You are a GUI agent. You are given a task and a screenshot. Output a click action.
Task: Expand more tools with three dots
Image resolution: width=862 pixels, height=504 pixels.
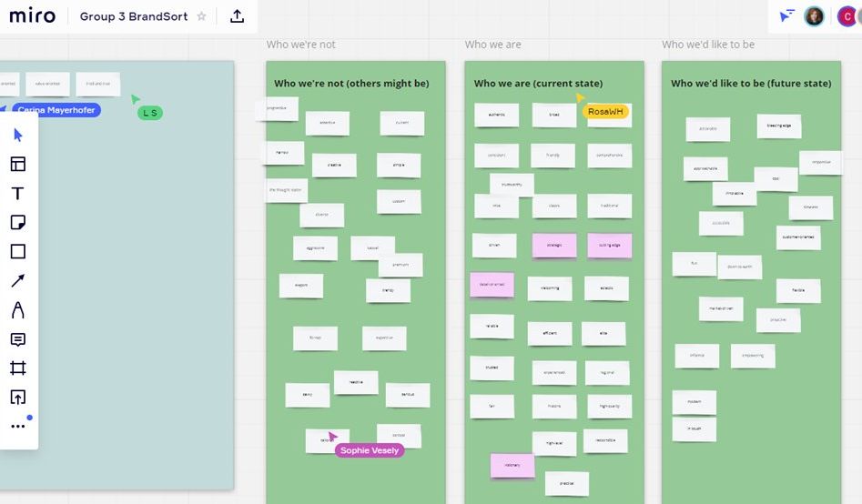click(x=18, y=426)
